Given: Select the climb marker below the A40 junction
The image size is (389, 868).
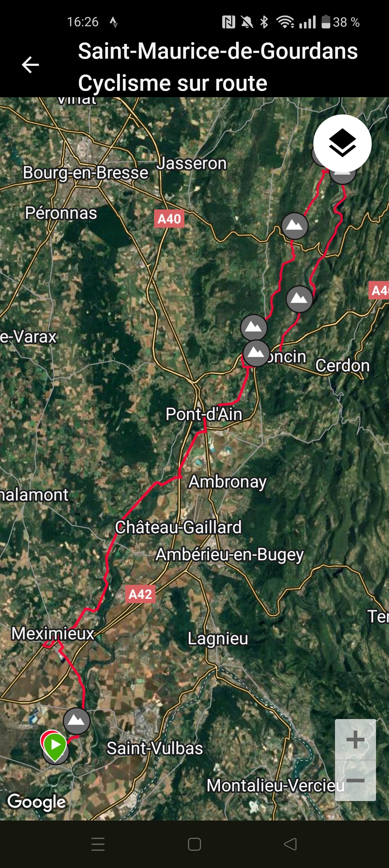Looking at the screenshot, I should tap(295, 226).
